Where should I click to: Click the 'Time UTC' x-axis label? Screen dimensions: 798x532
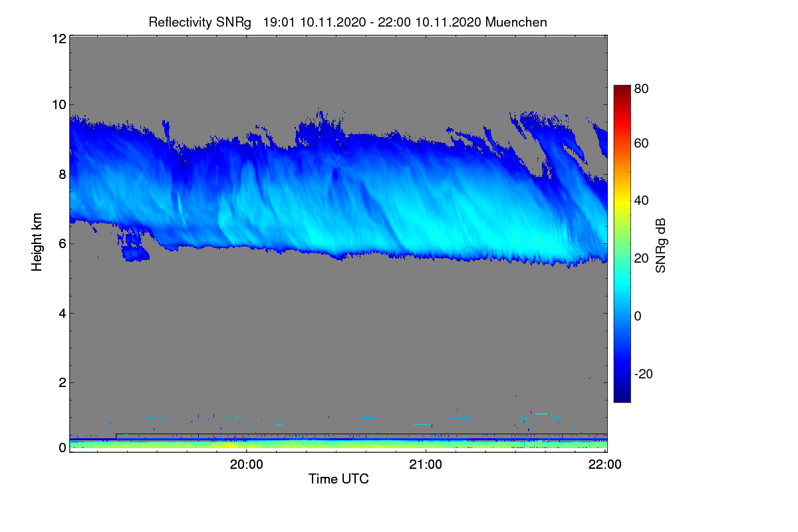click(338, 479)
